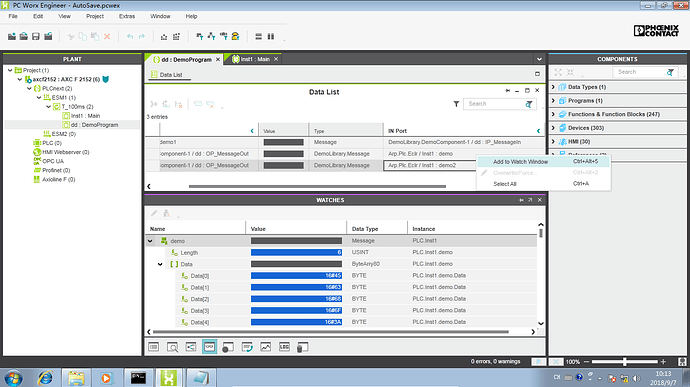This screenshot has height=387, width=690.
Task: Click the zoom-in plus button in status bar
Action: (x=663, y=361)
